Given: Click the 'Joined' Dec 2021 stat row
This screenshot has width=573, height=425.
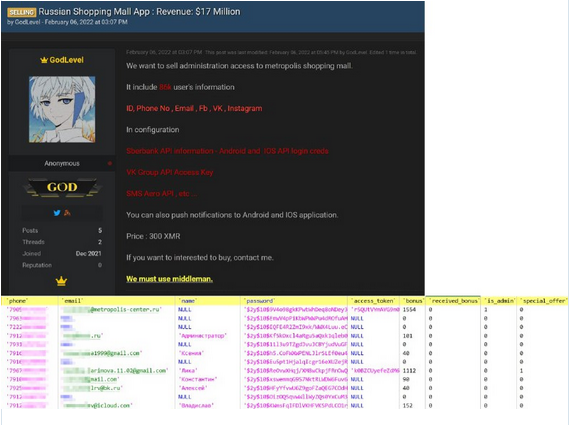Looking at the screenshot, I should tap(62, 254).
